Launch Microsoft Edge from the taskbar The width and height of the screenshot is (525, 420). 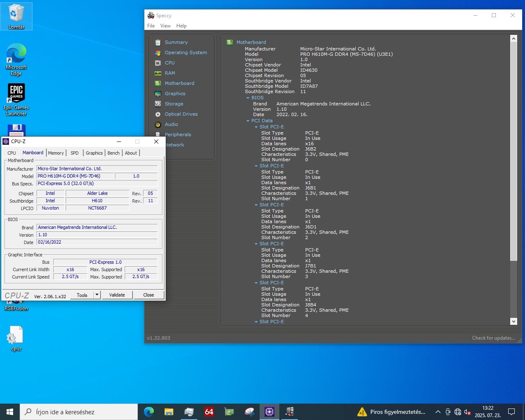pos(148,411)
